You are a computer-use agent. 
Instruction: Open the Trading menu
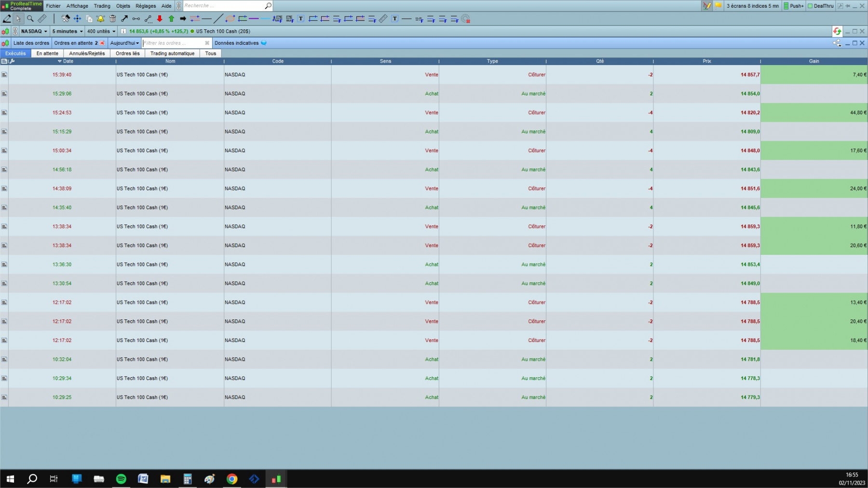(x=102, y=6)
